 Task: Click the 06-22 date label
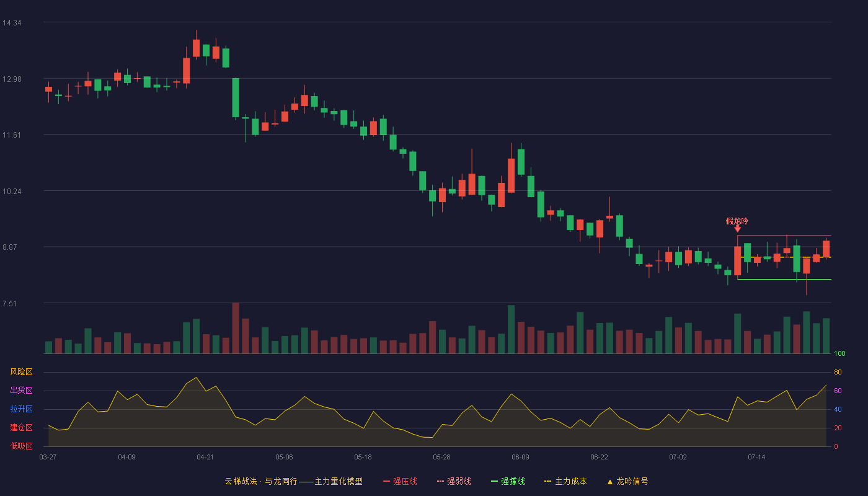click(x=599, y=457)
